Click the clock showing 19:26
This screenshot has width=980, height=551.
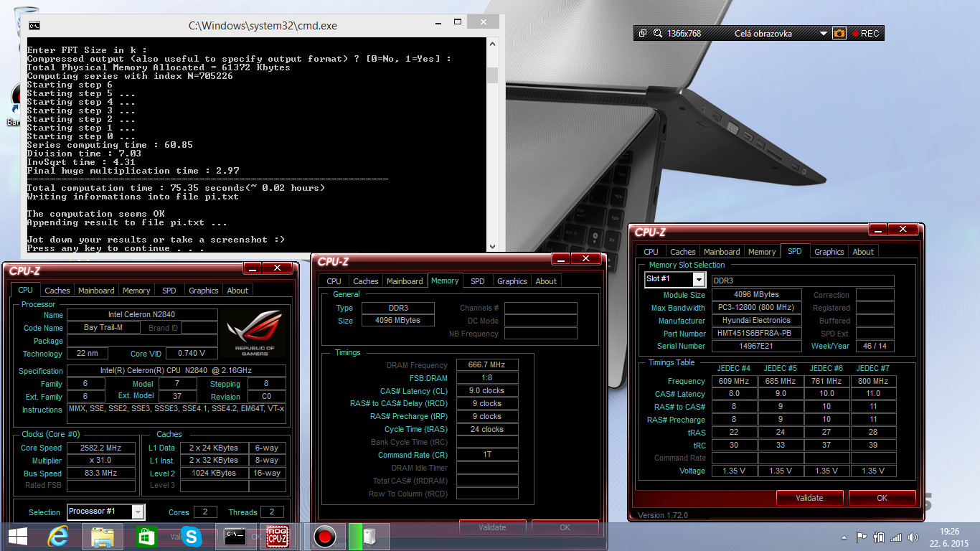[x=950, y=532]
